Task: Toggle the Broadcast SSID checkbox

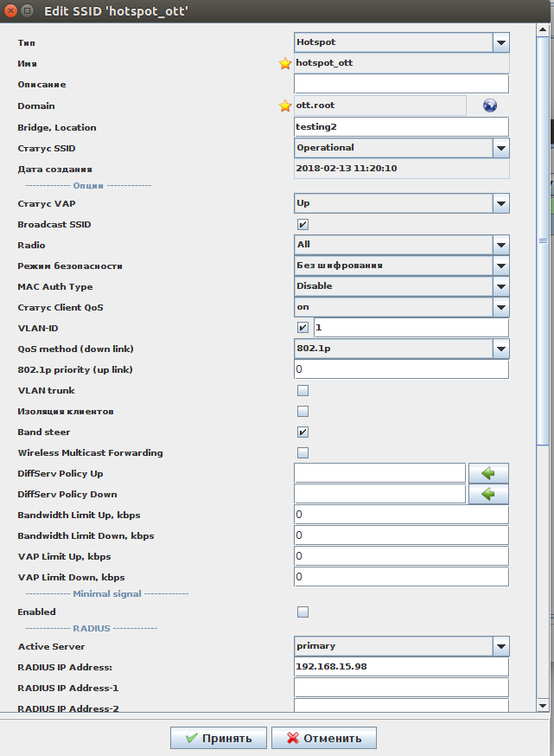Action: [x=303, y=225]
